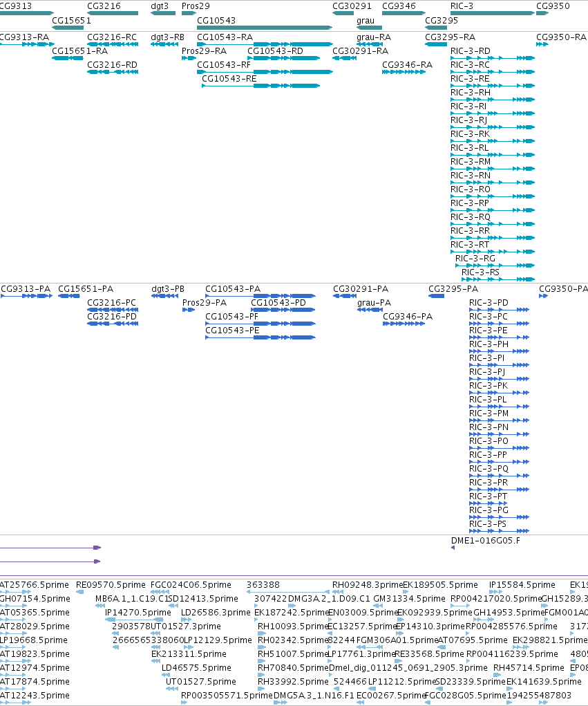The image size is (588, 706).
Task: Select the CG3216 gene label
Action: pyautogui.click(x=104, y=6)
